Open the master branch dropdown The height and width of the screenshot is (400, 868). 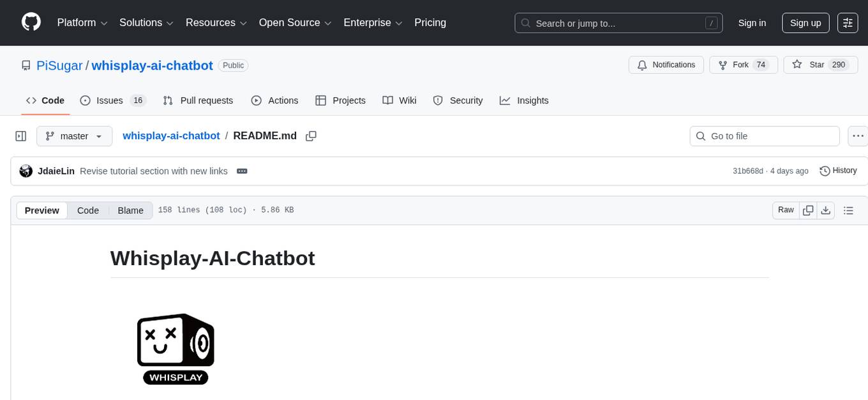coord(74,135)
